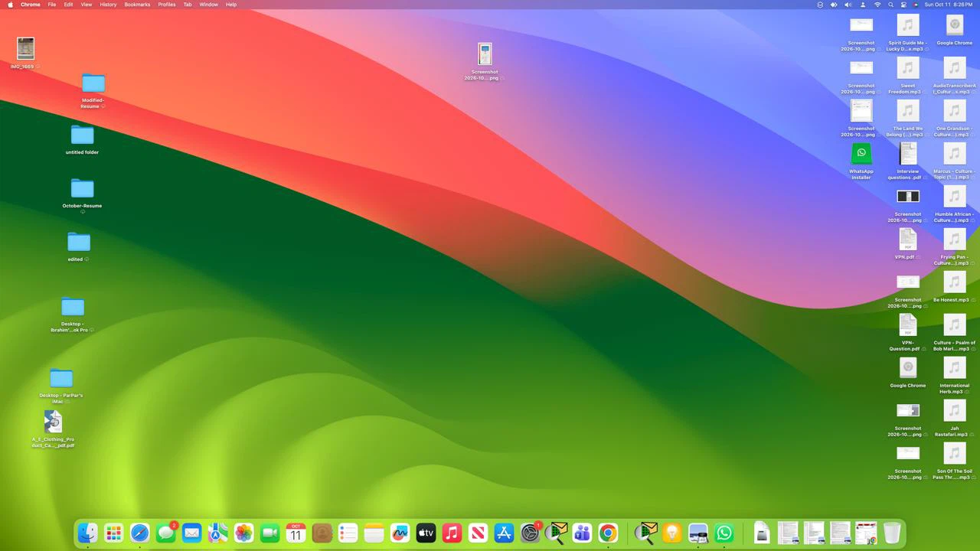This screenshot has height=551, width=980.
Task: Open the Mail app in the Dock
Action: coord(192,533)
